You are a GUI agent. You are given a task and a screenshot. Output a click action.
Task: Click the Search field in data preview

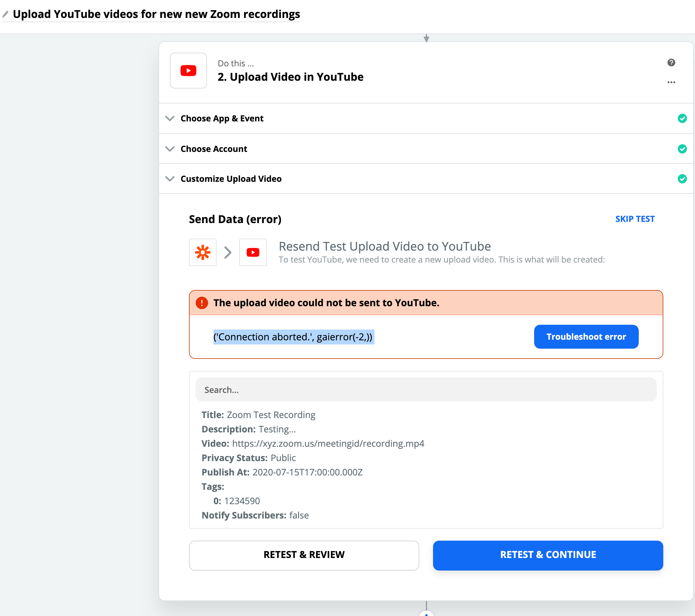point(426,390)
